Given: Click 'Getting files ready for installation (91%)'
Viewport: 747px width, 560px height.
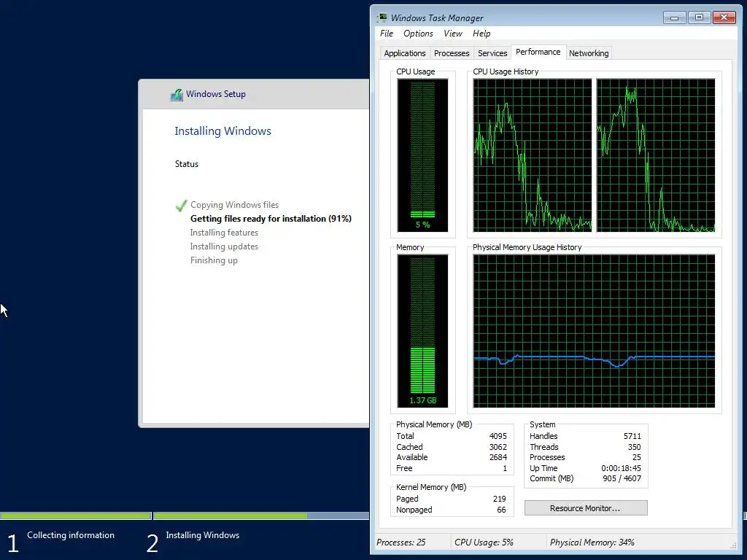Looking at the screenshot, I should (x=271, y=219).
